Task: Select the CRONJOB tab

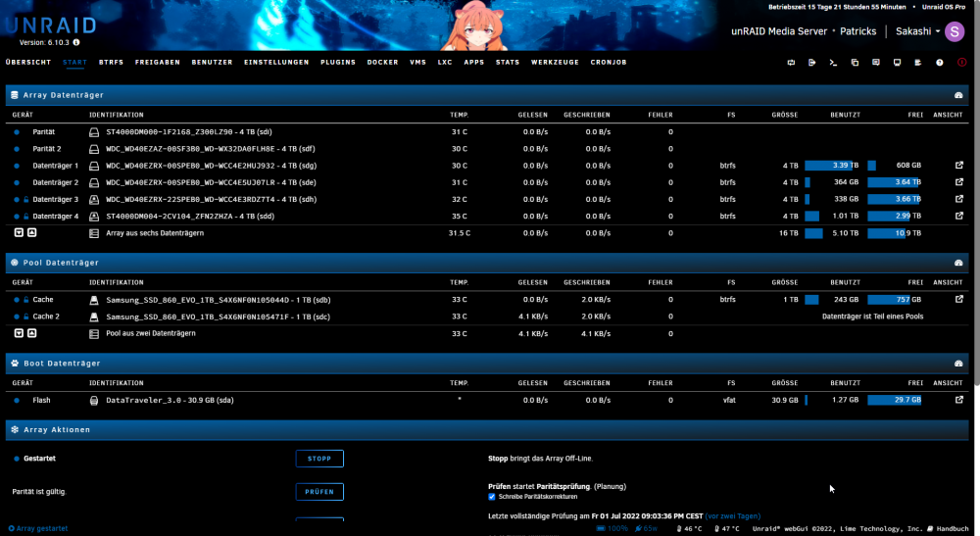Action: click(x=609, y=63)
